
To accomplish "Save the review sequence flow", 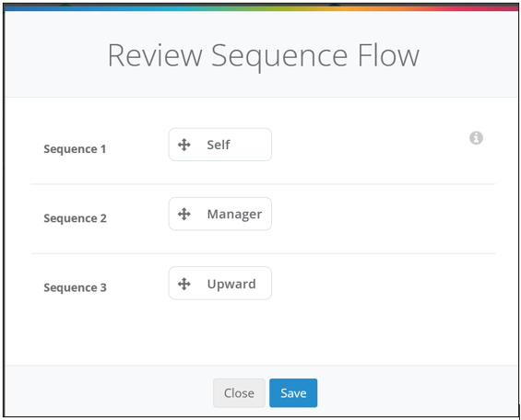I will [x=293, y=393].
